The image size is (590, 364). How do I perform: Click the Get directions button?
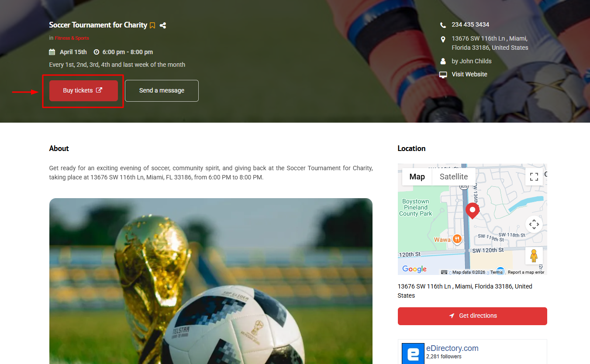[472, 316]
